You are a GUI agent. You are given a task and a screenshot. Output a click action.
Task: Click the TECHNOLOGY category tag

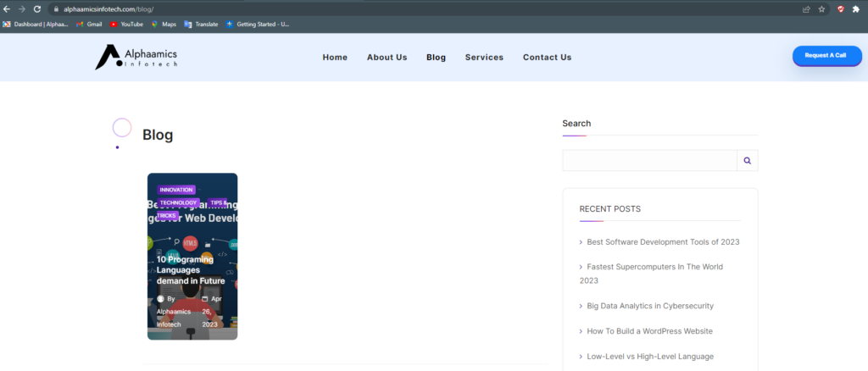click(x=178, y=203)
